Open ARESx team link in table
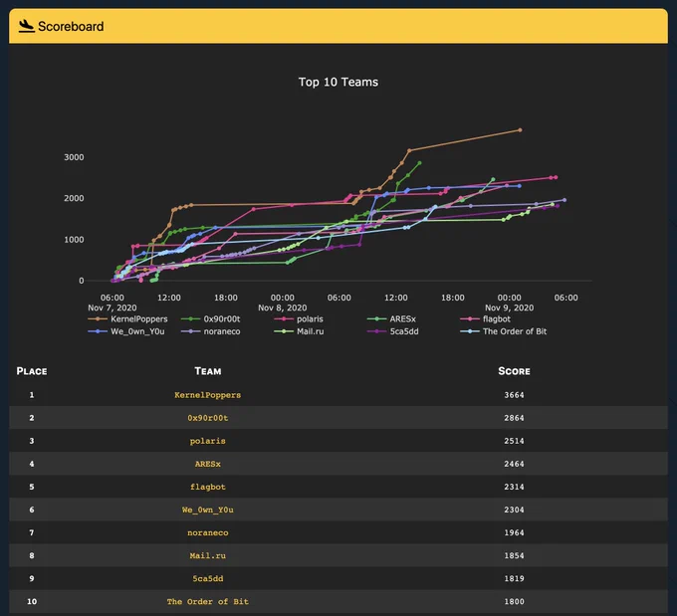Viewport: 677px width, 616px height. [x=208, y=464]
